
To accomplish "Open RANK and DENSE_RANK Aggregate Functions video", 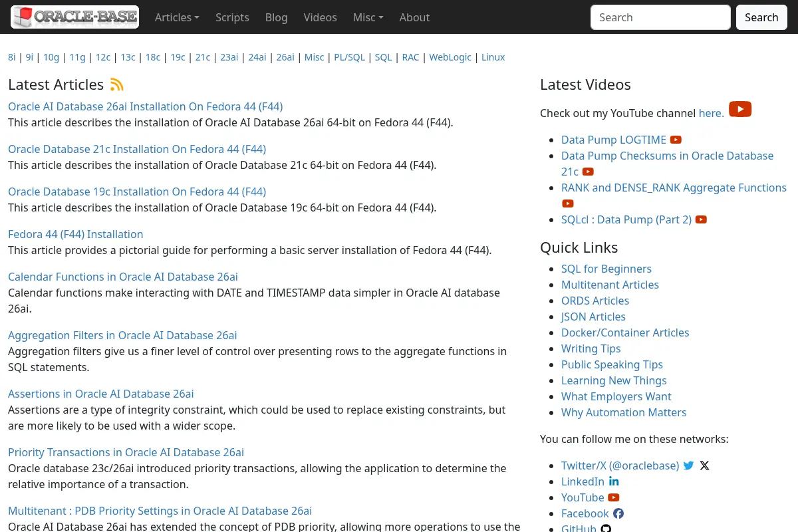I will 674,188.
